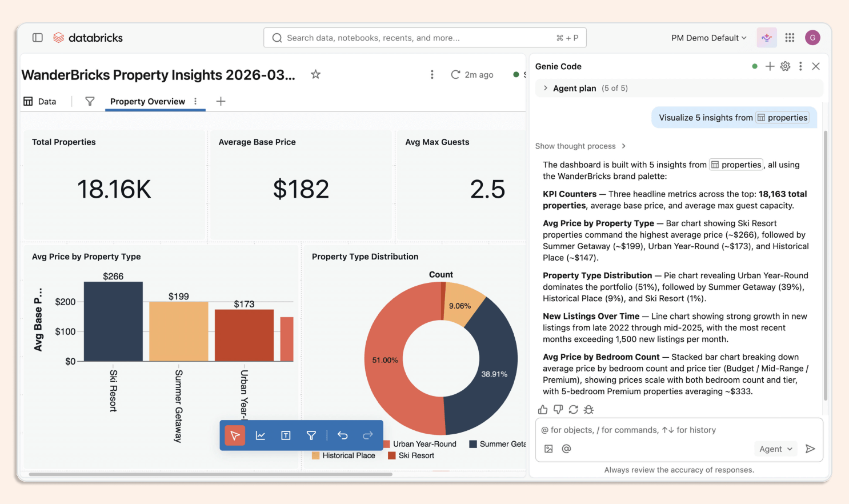
Task: Focus the search data and notebooks field
Action: tap(425, 38)
